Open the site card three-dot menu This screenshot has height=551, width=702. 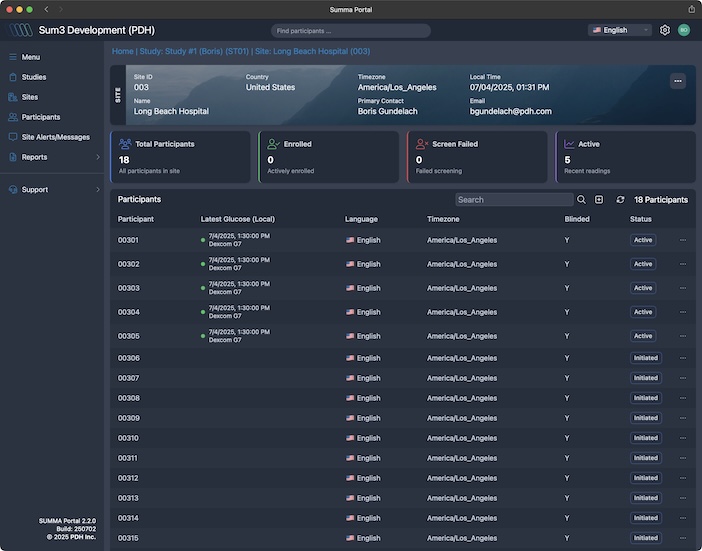pos(678,81)
